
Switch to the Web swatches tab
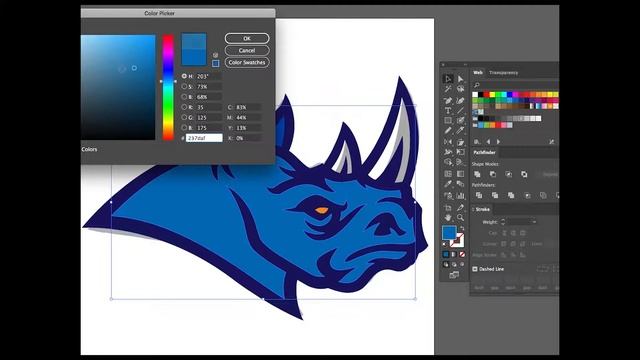tap(478, 73)
